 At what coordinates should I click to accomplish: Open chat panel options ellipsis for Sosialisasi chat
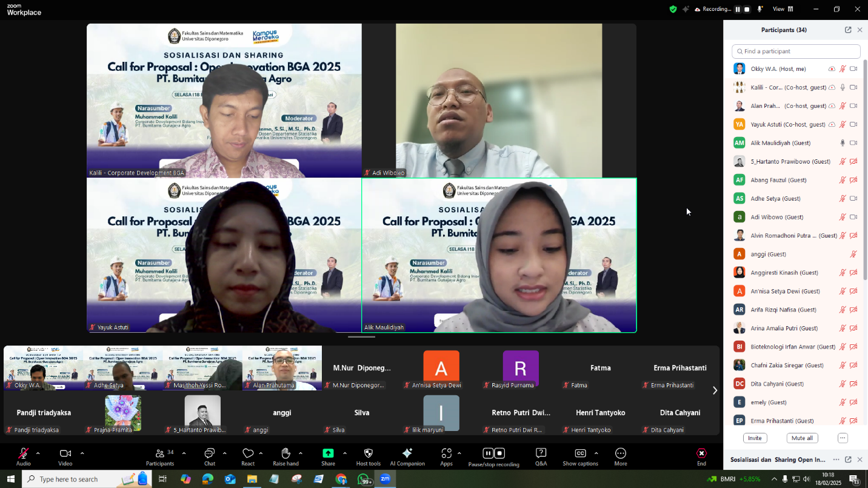(x=836, y=460)
